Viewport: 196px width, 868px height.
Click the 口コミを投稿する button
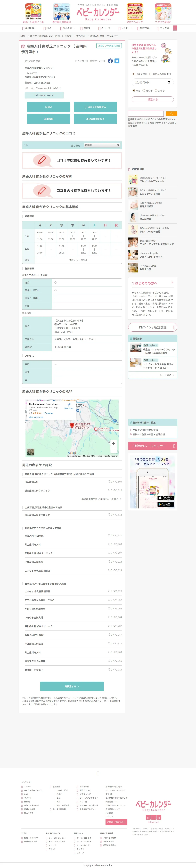pyautogui.click(x=95, y=107)
